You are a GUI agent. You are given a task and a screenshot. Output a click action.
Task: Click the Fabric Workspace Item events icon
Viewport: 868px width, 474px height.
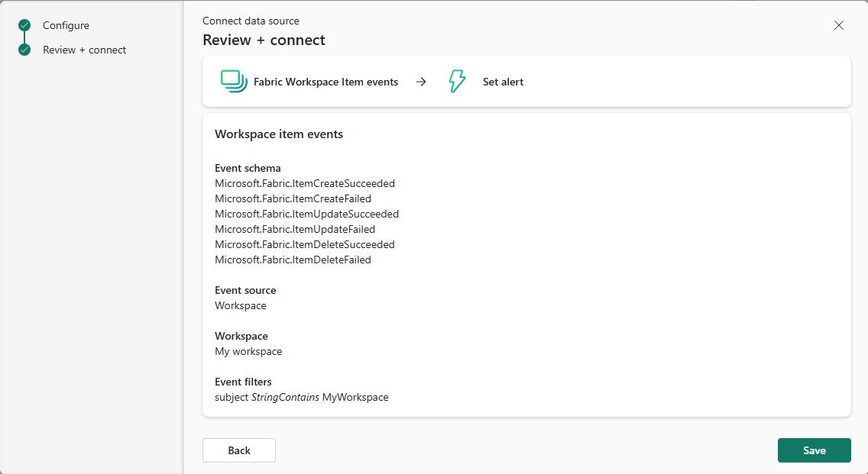[x=234, y=82]
